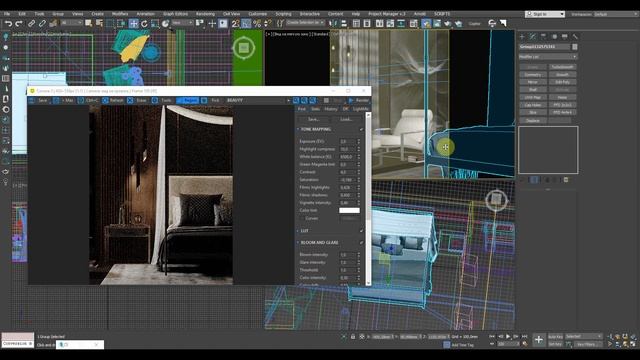
Task: Toggle the BLOOM AND GLARE enable checkmark
Action: pyautogui.click(x=361, y=243)
